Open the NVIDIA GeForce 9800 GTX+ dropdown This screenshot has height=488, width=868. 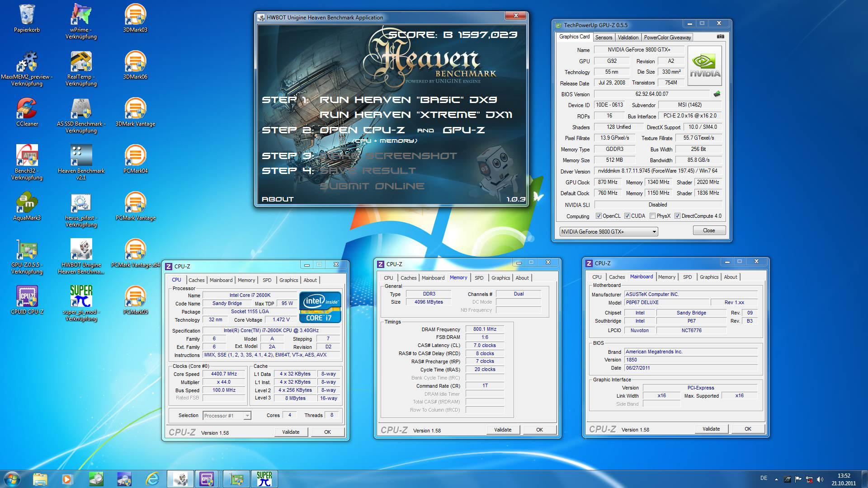coord(609,231)
